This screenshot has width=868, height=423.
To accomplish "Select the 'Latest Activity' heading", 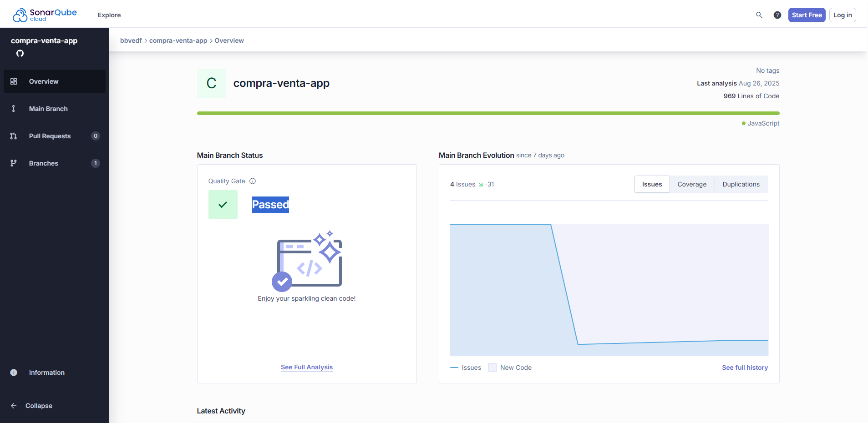I will tap(221, 411).
